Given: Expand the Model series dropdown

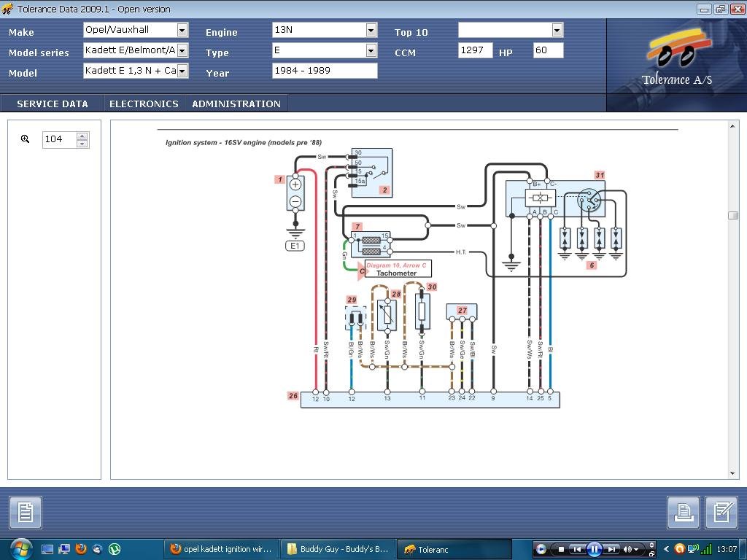Looking at the screenshot, I should [182, 50].
